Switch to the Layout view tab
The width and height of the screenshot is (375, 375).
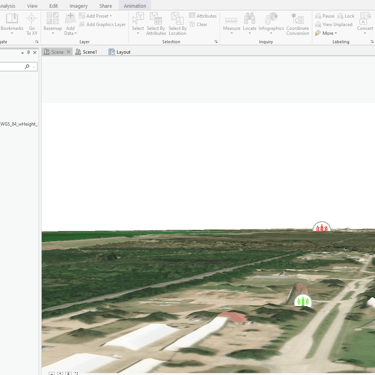(x=119, y=52)
